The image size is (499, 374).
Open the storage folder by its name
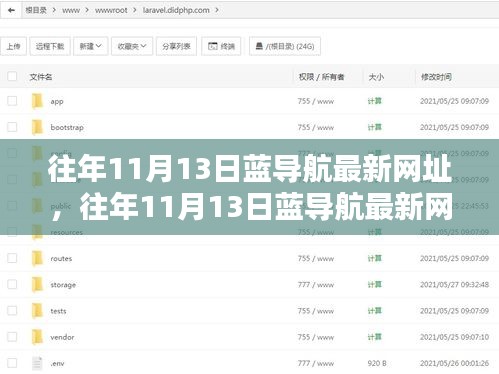pos(63,285)
